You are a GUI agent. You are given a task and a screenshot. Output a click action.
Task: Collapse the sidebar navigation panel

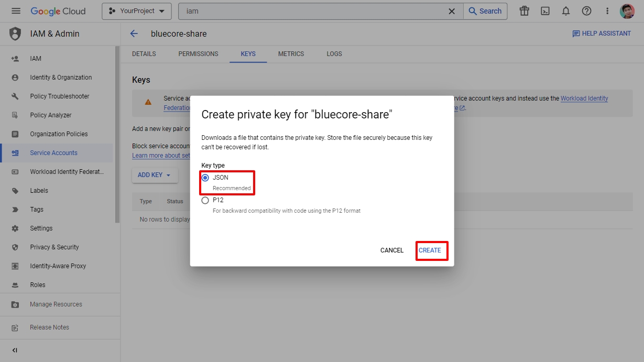[15, 350]
